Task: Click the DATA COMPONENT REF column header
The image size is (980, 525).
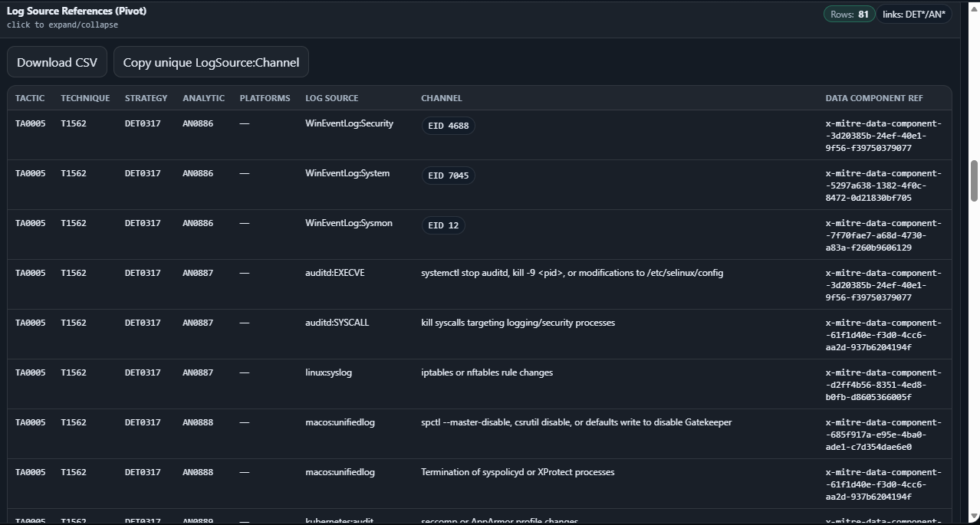Action: tap(873, 98)
